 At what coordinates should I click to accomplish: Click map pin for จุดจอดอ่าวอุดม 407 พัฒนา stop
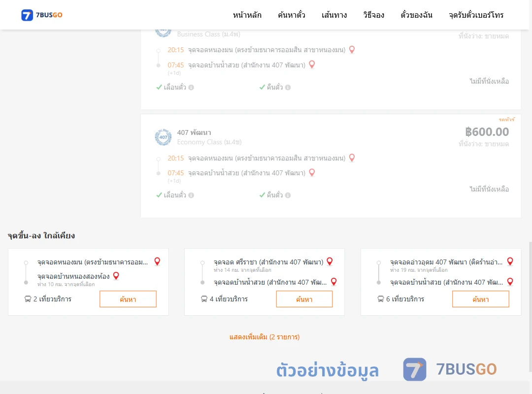[x=510, y=262]
